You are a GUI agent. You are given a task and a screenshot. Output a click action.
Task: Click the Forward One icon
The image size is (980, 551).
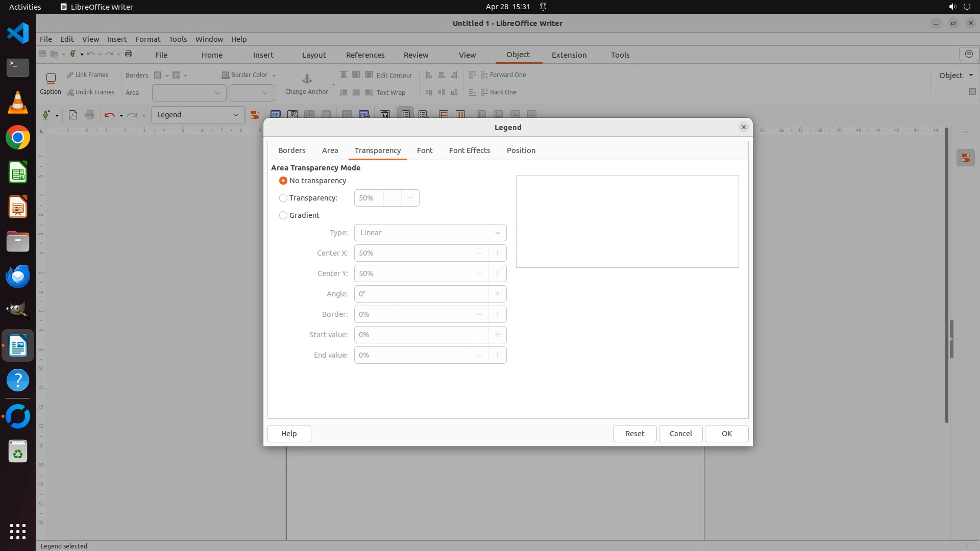[x=484, y=75]
